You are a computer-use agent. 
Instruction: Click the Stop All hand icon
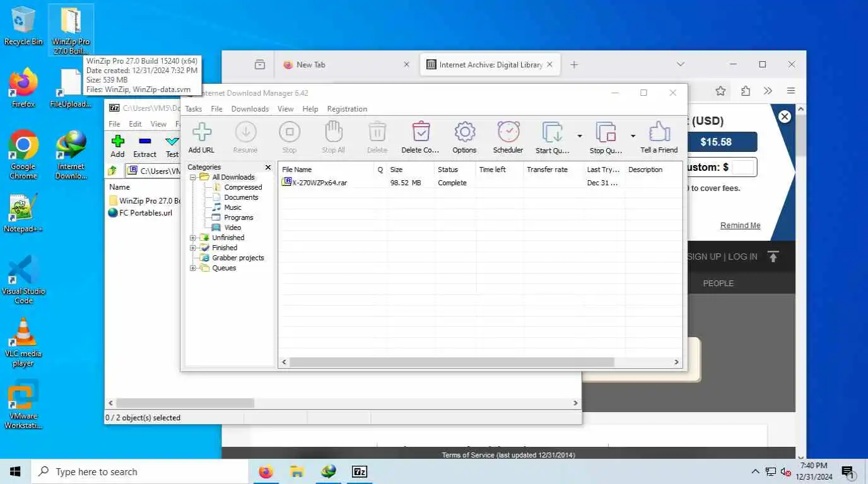click(x=333, y=137)
